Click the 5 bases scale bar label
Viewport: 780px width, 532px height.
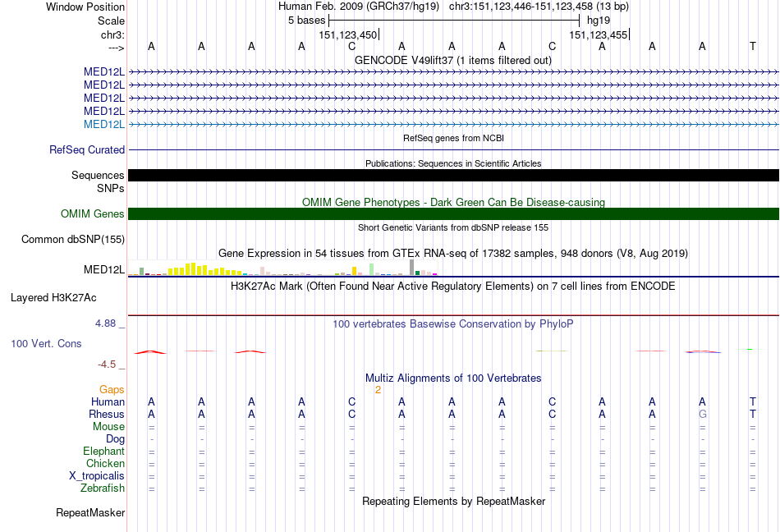point(306,21)
